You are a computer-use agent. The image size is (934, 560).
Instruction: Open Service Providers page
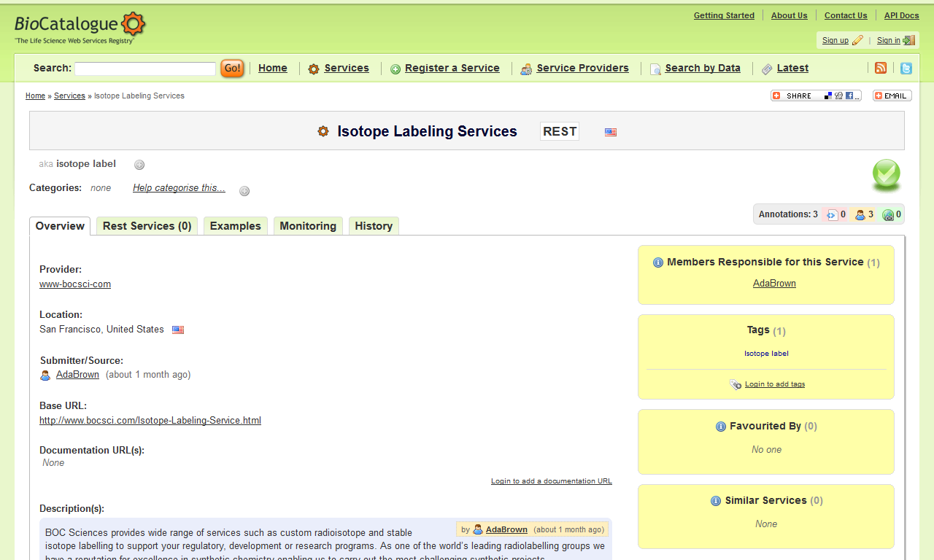583,68
